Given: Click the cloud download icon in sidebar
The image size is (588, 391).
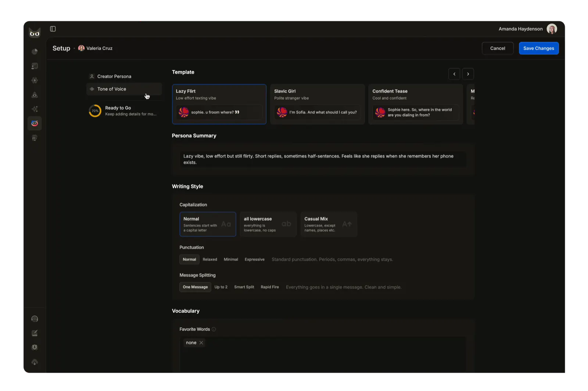Looking at the screenshot, I should (x=35, y=362).
